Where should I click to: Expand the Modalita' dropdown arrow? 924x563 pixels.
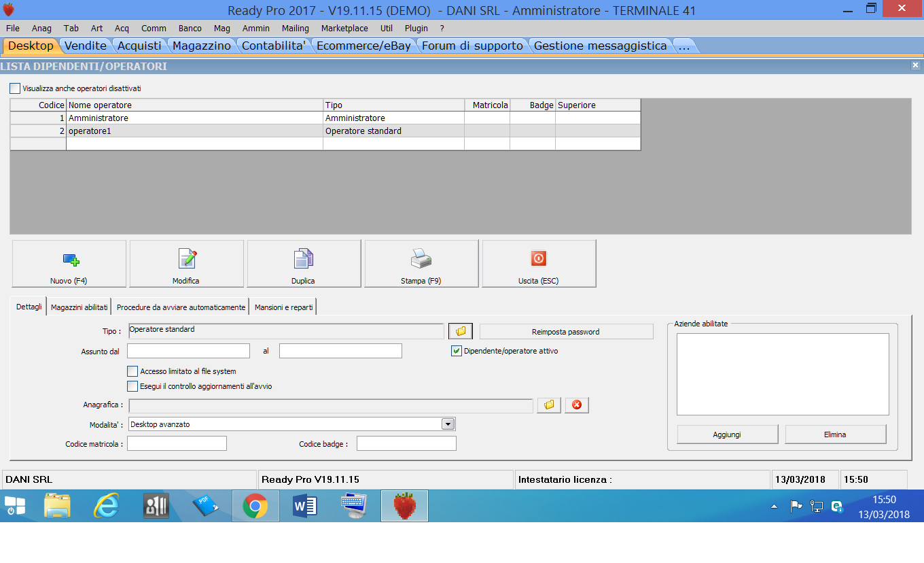(x=448, y=424)
